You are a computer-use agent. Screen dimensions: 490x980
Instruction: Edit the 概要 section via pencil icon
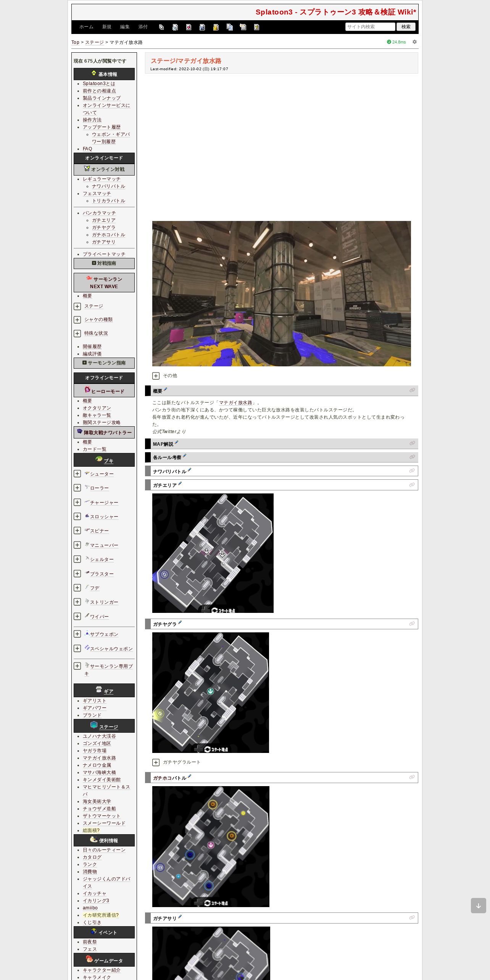(165, 390)
